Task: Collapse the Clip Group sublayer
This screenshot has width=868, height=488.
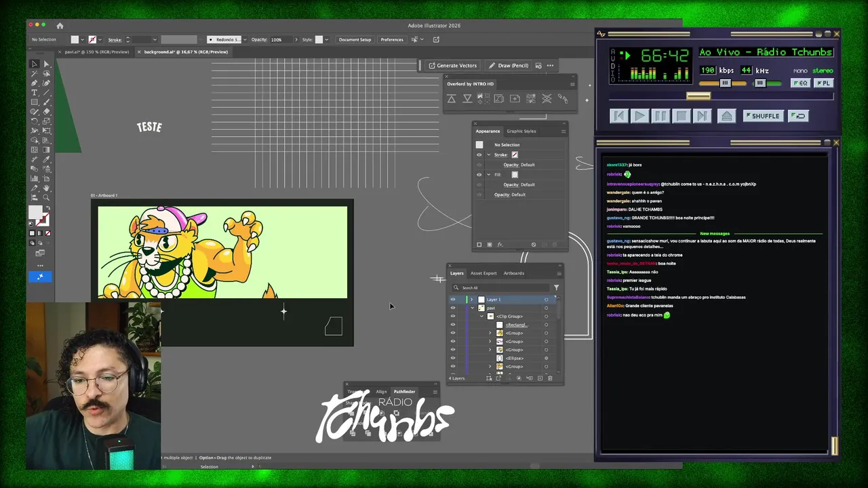Action: 481,317
